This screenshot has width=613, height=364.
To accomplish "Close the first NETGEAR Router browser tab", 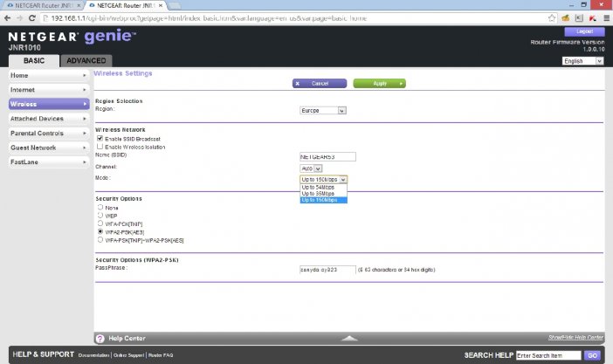I will point(79,5).
